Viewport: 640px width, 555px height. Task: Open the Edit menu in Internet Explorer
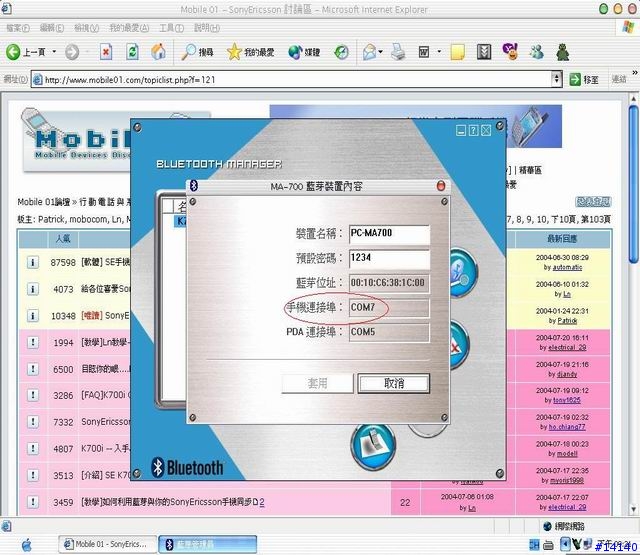click(52, 28)
